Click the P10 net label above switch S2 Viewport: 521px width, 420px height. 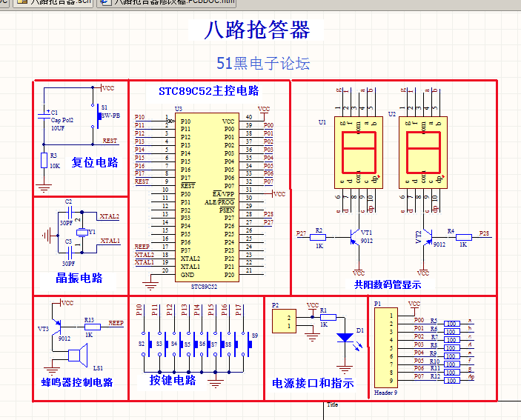139,310
